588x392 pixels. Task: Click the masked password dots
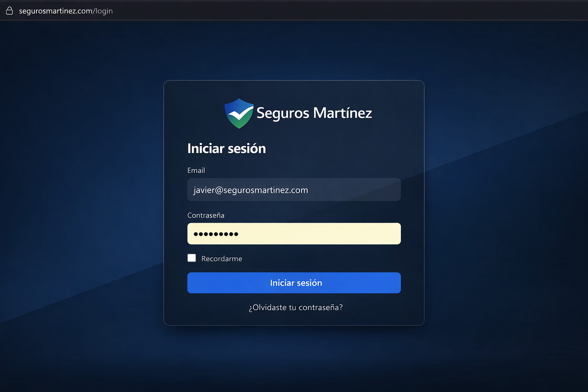point(216,234)
